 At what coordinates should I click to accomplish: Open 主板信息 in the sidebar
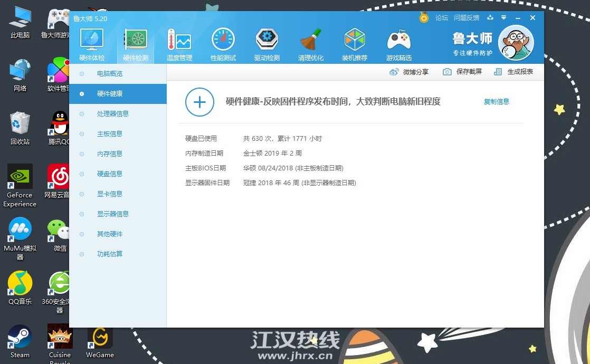118,134
